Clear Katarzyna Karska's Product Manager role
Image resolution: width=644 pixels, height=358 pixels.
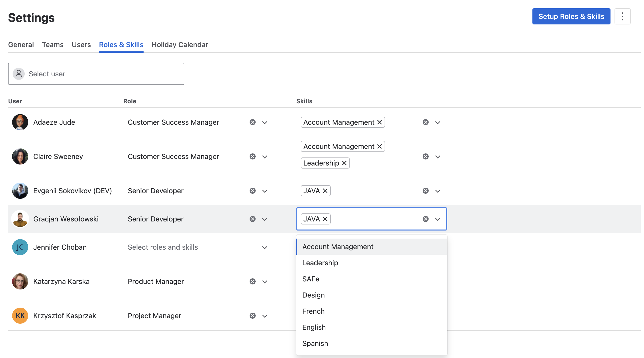[252, 281]
